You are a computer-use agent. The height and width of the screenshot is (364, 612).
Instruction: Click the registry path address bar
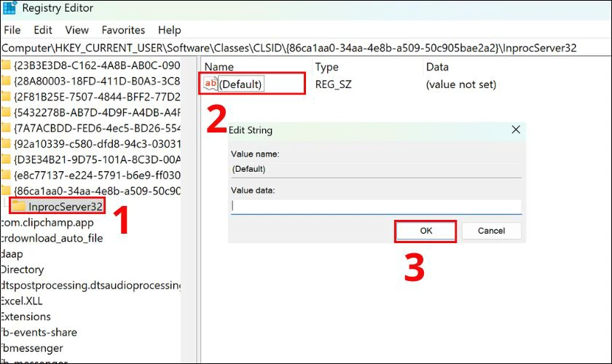[306, 48]
